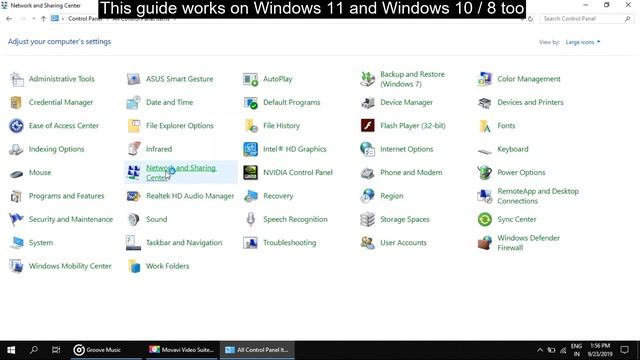Switch to Movavi Video Suite taskbar app

coord(182,350)
